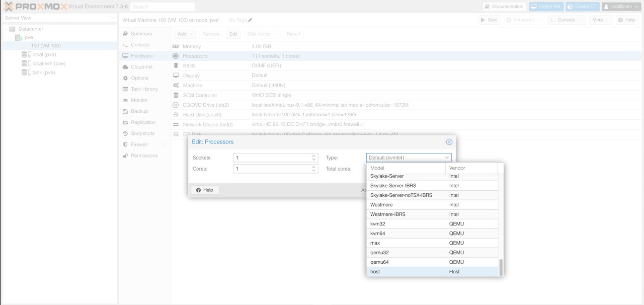The image size is (644, 305).
Task: Click the arrow beside the Shutdown button
Action: (540, 20)
